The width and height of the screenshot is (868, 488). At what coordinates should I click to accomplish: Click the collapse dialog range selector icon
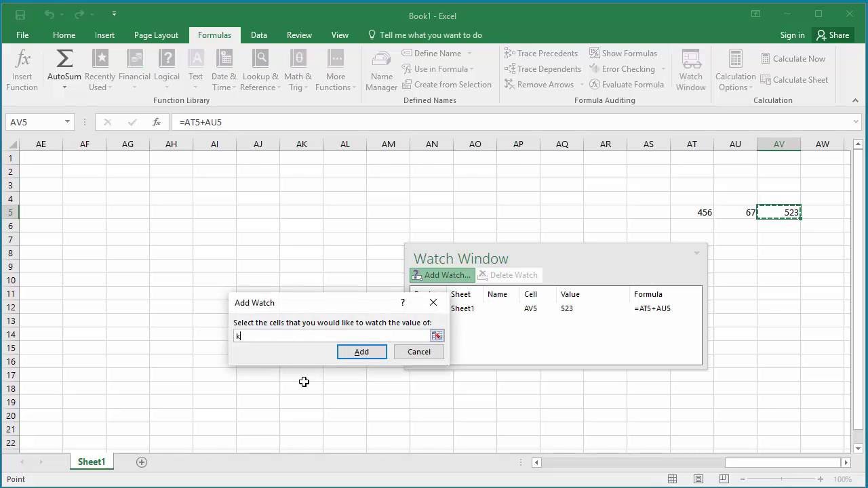pos(437,335)
